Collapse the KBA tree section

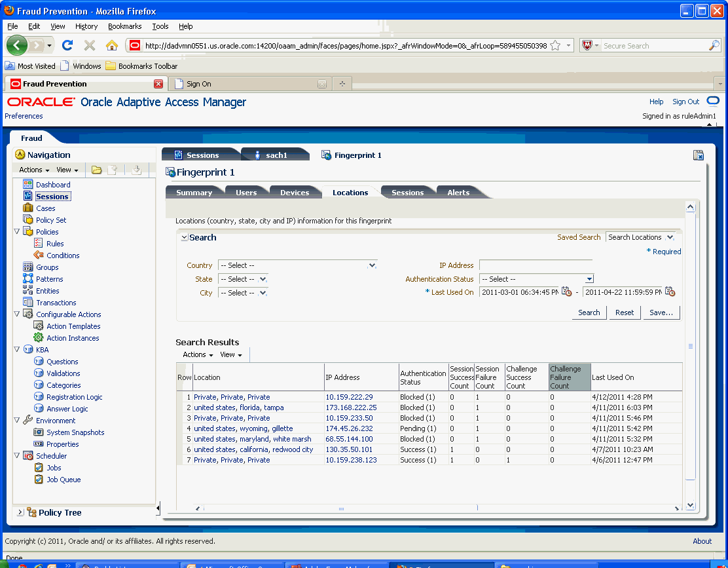pos(16,349)
